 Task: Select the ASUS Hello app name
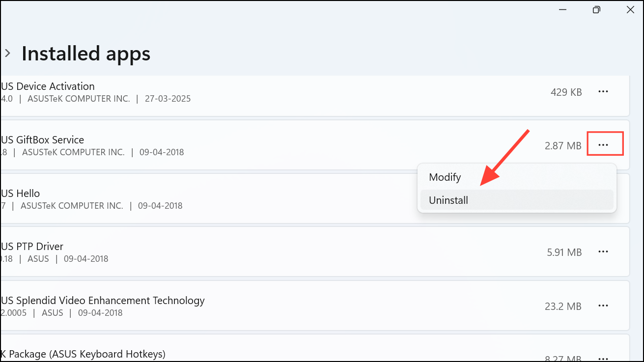[x=21, y=194]
